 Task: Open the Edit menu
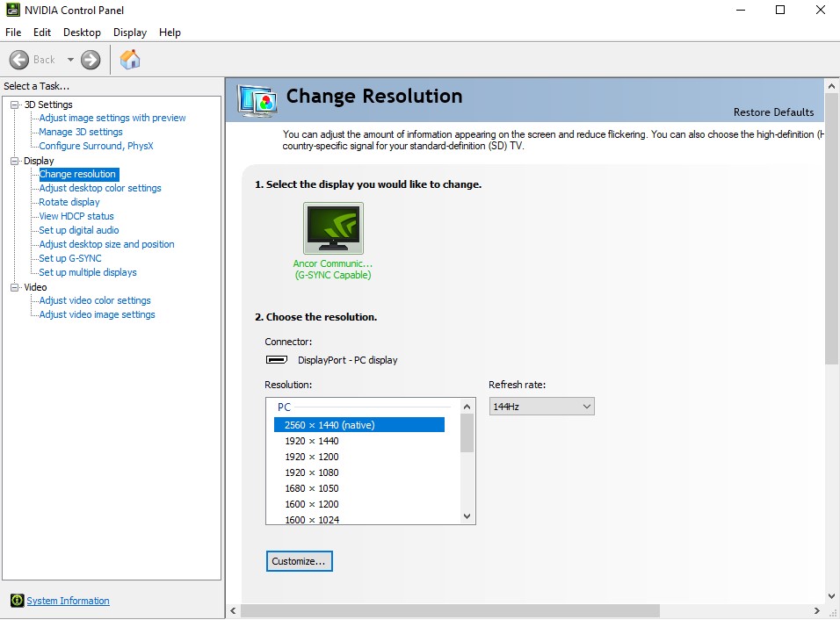(42, 32)
